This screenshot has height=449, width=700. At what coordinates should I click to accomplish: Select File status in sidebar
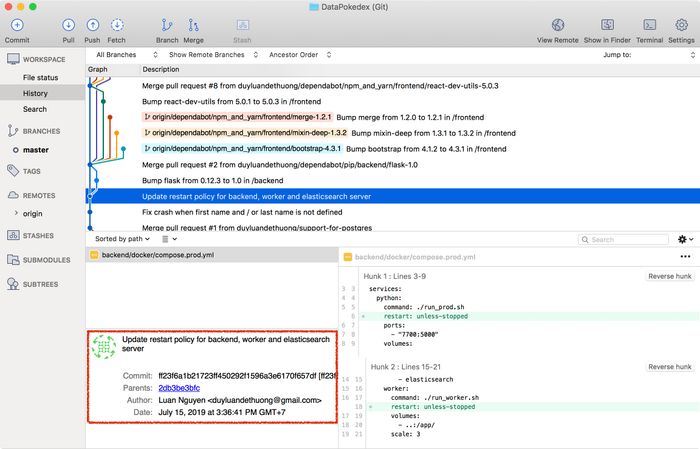click(40, 77)
